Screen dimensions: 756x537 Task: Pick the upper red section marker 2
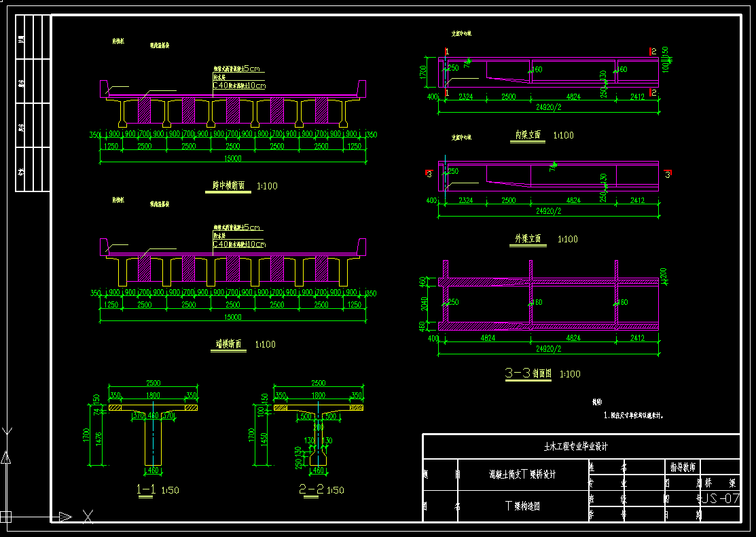[652, 52]
